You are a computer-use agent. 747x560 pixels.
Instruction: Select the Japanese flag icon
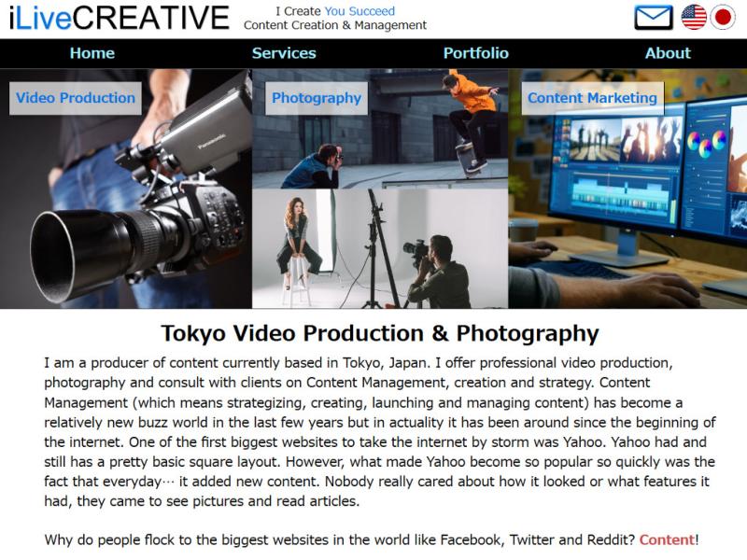point(723,17)
